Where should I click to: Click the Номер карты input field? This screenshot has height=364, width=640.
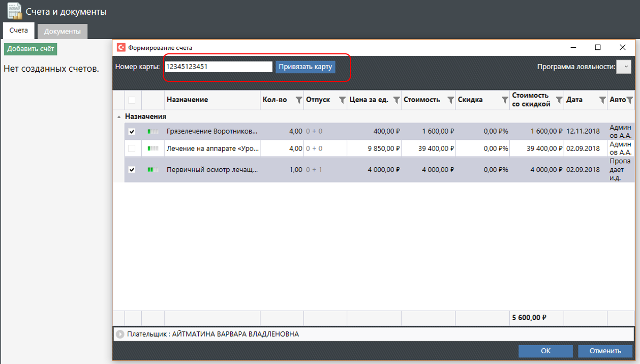218,67
